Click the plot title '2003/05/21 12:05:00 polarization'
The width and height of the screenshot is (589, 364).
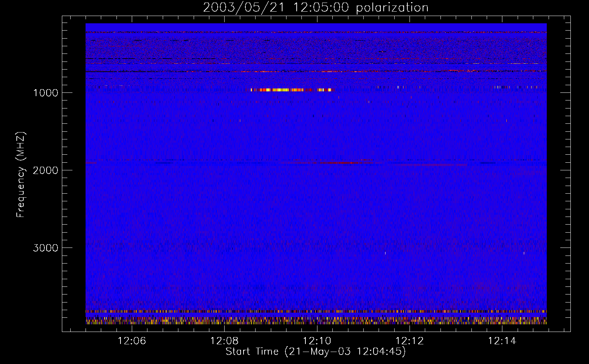tap(316, 7)
